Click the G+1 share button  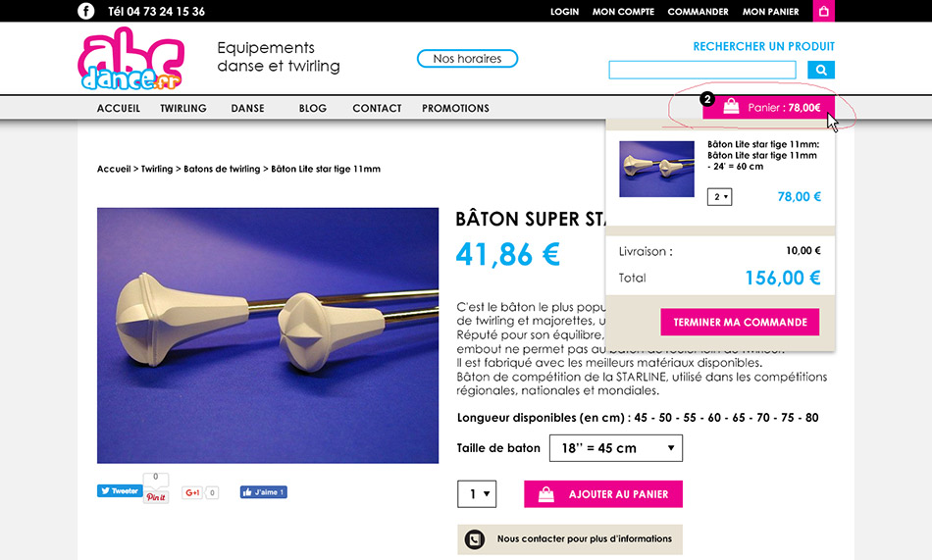(192, 492)
